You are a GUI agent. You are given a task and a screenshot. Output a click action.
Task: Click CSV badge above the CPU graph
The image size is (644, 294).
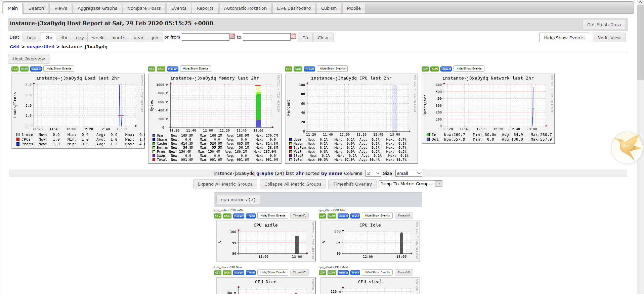(288, 69)
